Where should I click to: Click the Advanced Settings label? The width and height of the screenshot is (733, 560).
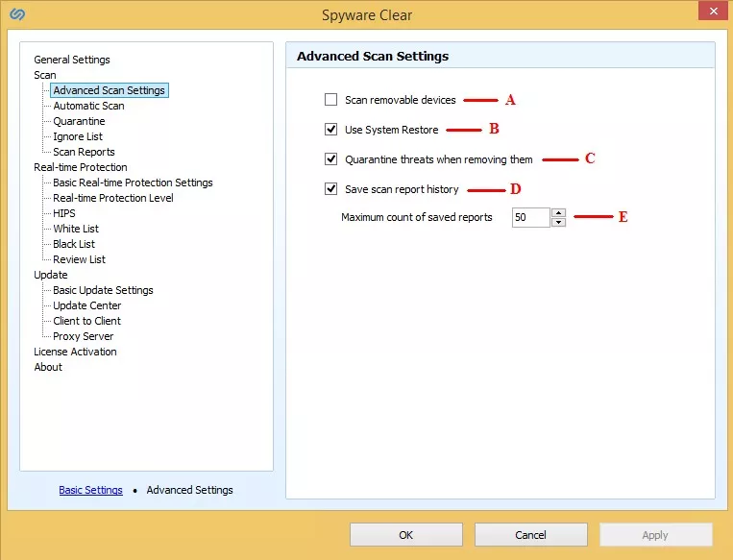190,490
